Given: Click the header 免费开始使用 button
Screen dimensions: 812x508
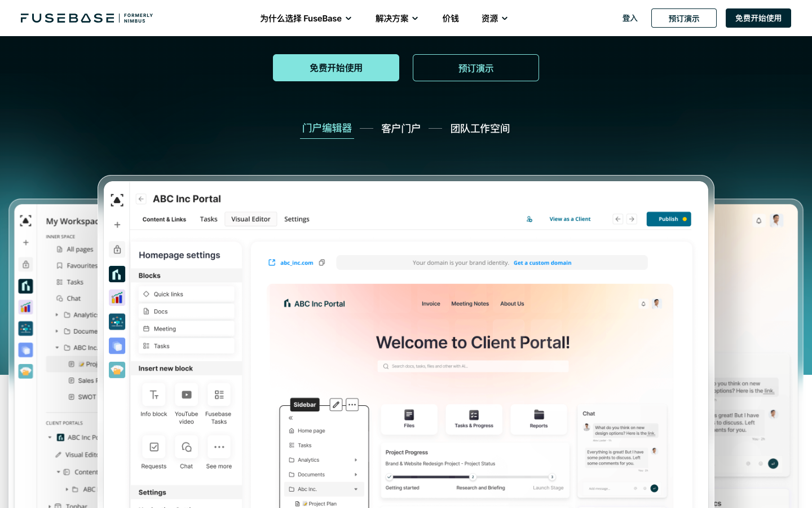Looking at the screenshot, I should tap(758, 18).
